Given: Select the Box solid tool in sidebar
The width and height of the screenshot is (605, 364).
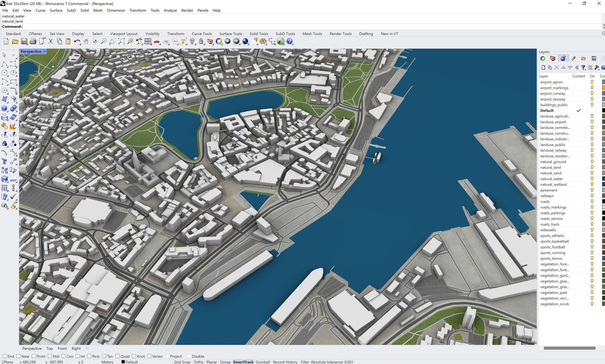Looking at the screenshot, I should tap(4, 108).
